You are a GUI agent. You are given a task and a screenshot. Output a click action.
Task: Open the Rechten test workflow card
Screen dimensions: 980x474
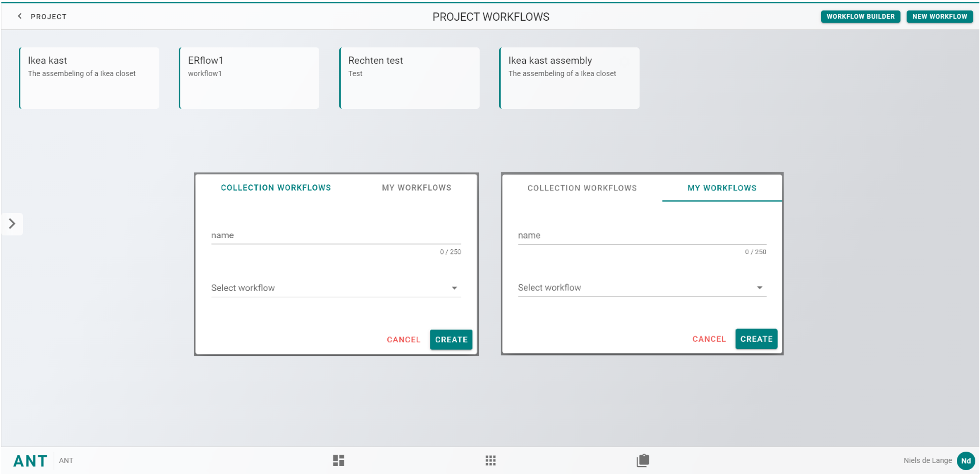(x=409, y=78)
